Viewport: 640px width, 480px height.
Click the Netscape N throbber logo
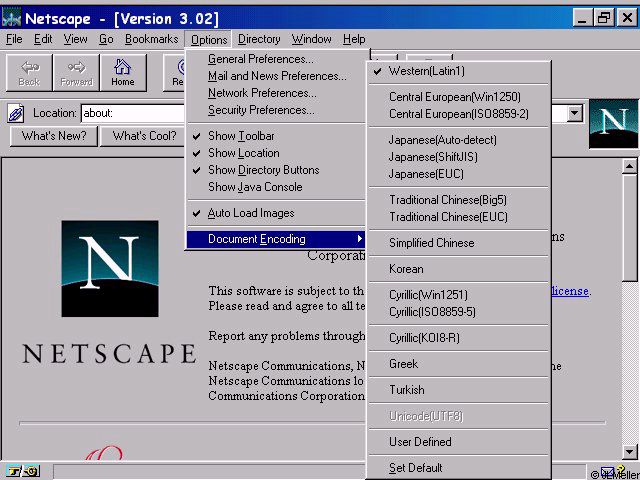click(613, 123)
